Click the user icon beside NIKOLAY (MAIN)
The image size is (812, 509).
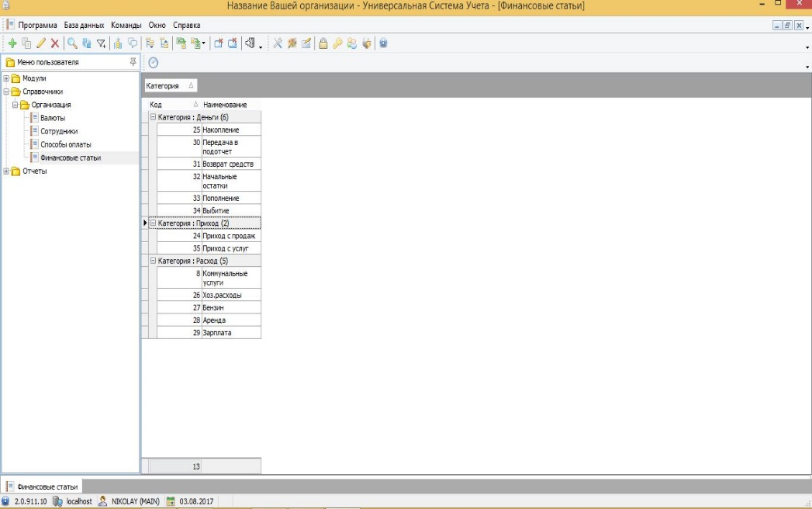click(102, 501)
